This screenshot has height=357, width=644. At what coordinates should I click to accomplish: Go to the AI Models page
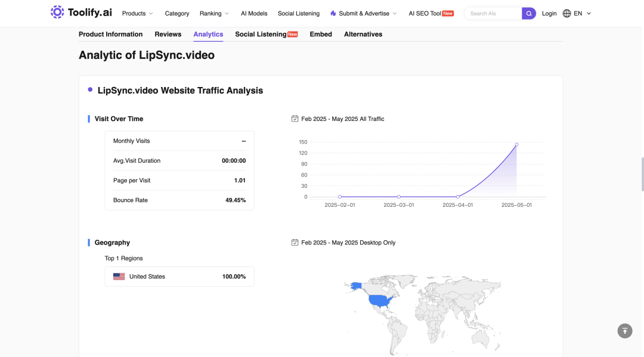[254, 14]
